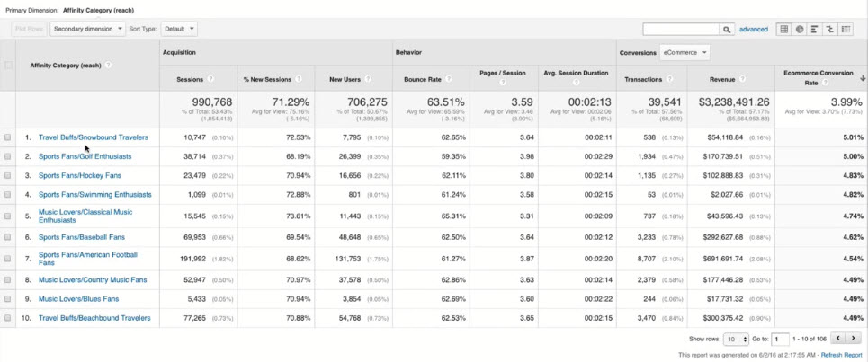The height and width of the screenshot is (362, 868).
Task: Open the Conversions eCommerce dropdown
Action: [684, 52]
